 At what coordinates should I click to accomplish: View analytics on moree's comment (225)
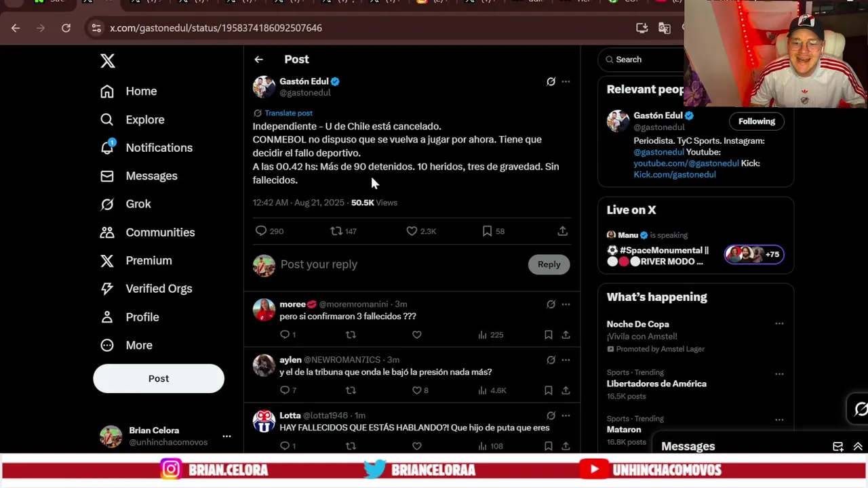tap(490, 335)
